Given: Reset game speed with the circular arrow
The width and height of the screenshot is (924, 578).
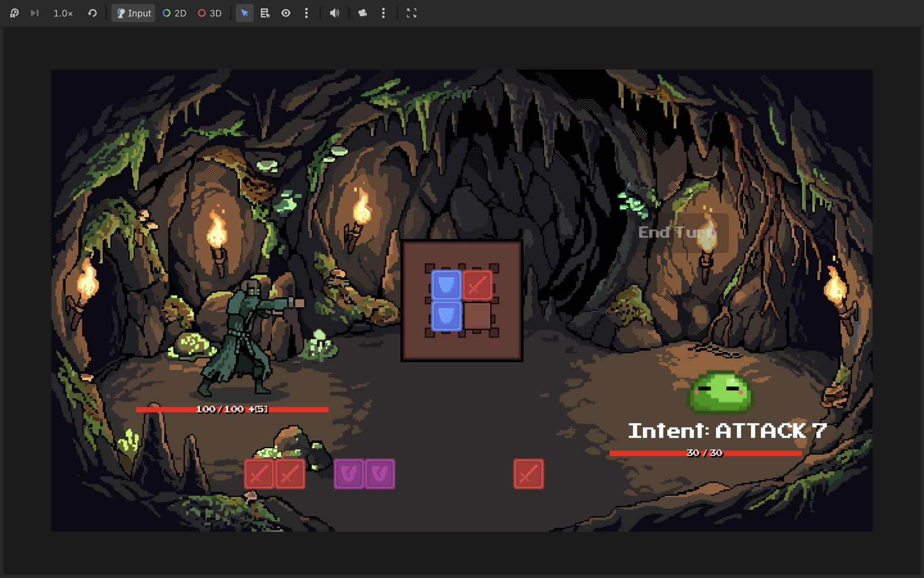Looking at the screenshot, I should [x=92, y=13].
